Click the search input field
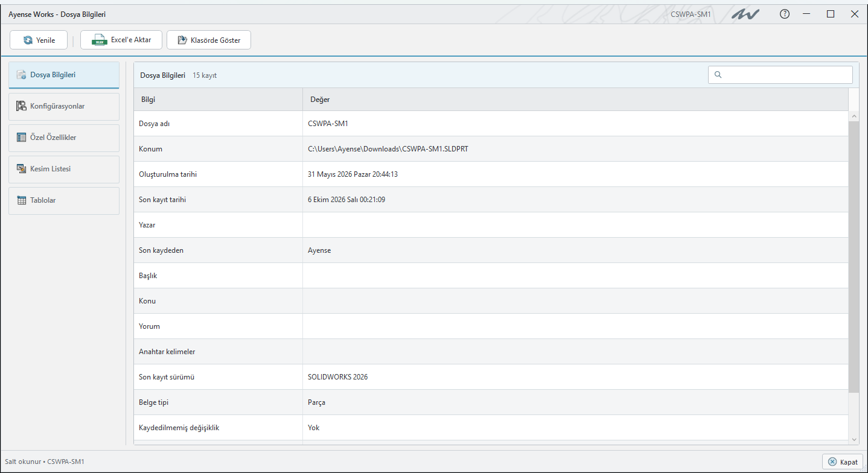 click(780, 75)
